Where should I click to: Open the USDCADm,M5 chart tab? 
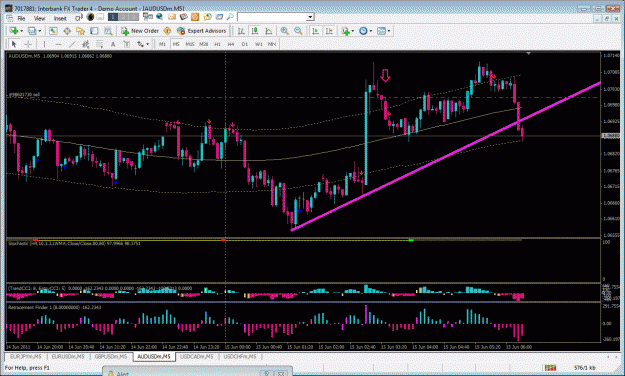pyautogui.click(x=197, y=356)
